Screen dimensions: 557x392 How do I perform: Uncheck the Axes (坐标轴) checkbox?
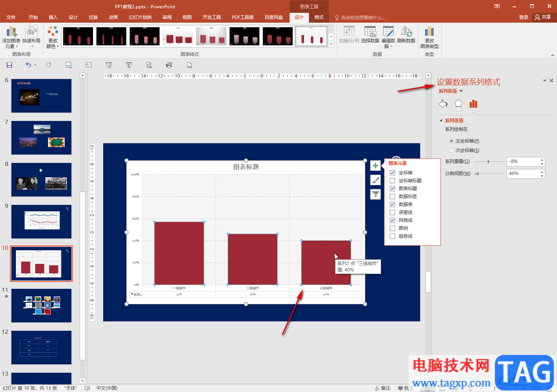click(393, 173)
